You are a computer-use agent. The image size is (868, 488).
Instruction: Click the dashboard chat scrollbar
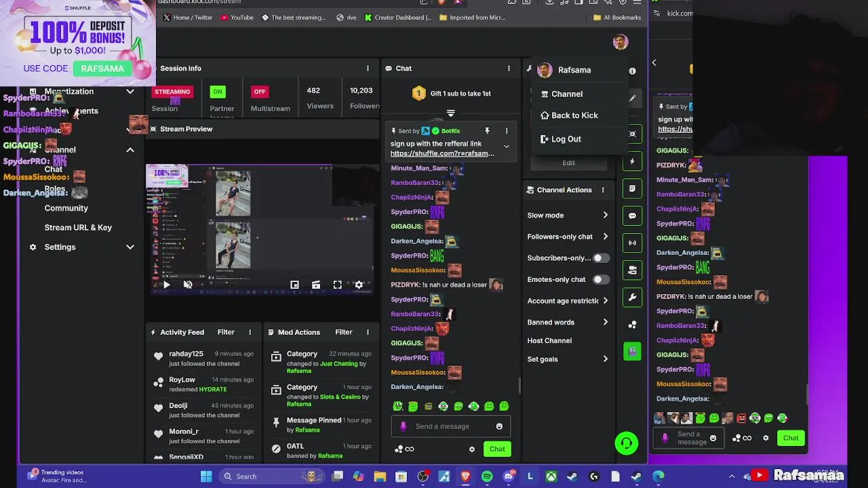pyautogui.click(x=520, y=385)
